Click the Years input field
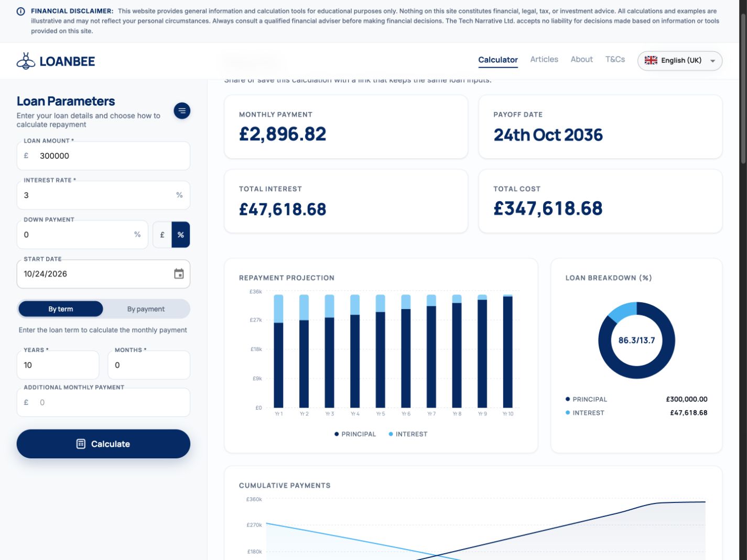Screen dimensions: 747x560 tap(58, 365)
